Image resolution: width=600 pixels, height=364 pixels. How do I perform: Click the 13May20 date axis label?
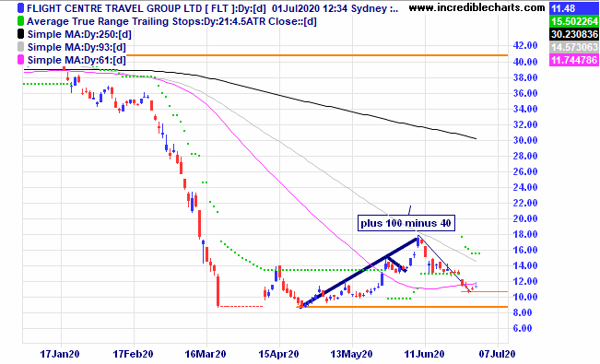pyautogui.click(x=351, y=354)
